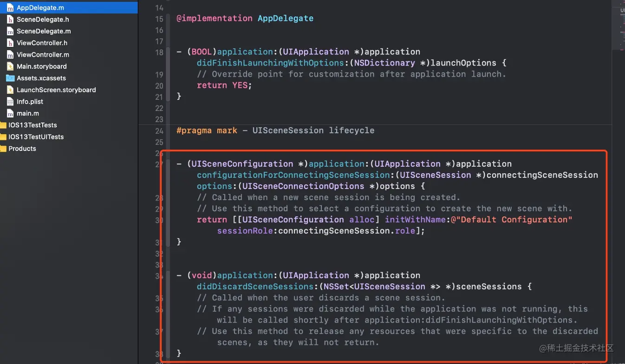This screenshot has height=364, width=625.
Task: Click the launchOptions parameter name
Action: coord(463,63)
